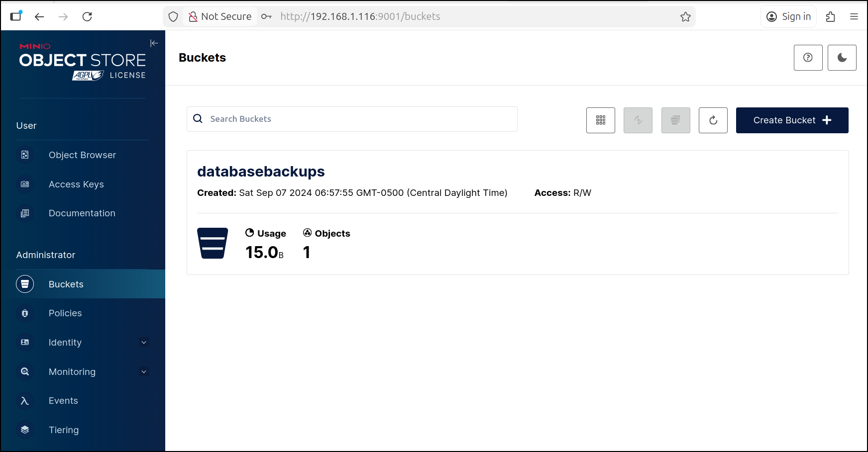Image resolution: width=868 pixels, height=452 pixels.
Task: Focus the Search Buckets input field
Action: (x=358, y=119)
